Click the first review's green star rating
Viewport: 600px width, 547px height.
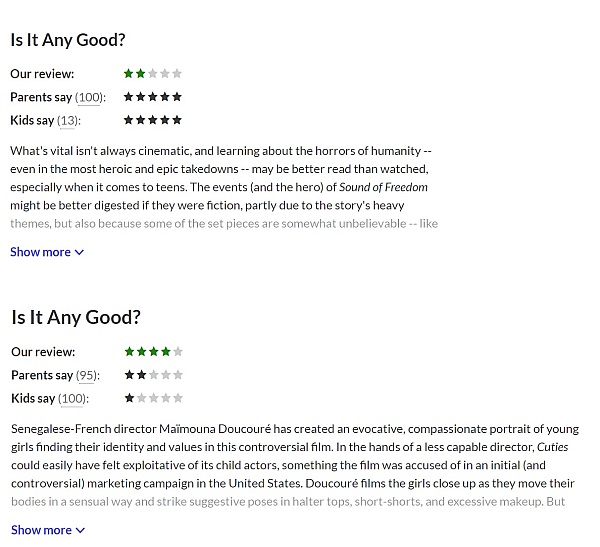(x=153, y=73)
